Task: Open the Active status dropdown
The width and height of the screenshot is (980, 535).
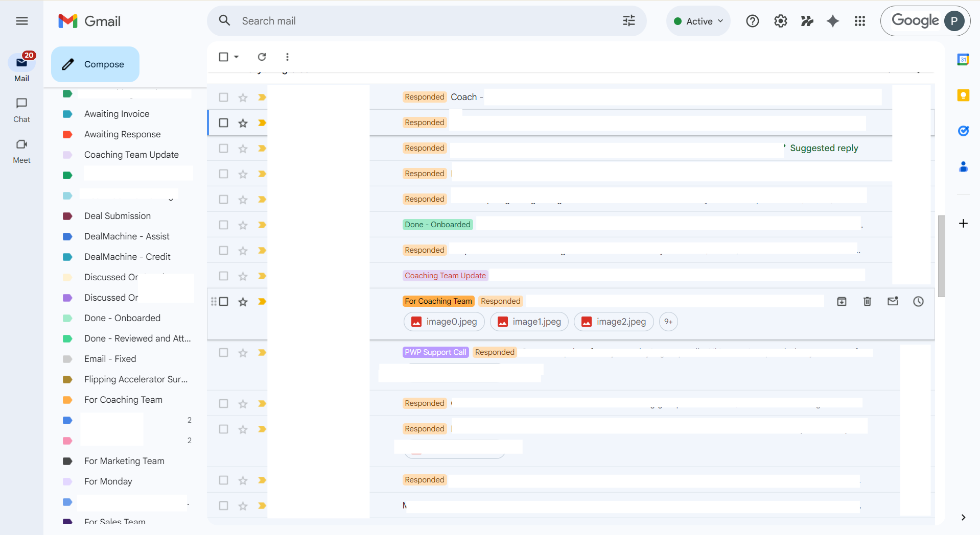Action: [698, 21]
